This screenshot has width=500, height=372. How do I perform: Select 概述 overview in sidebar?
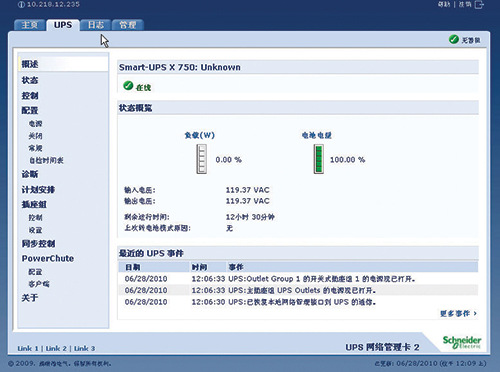tap(30, 64)
